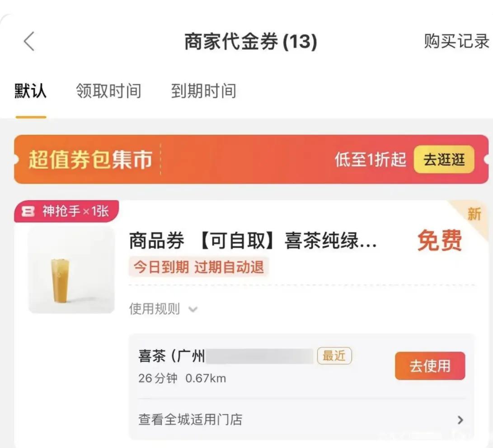The image size is (493, 448).
Task: Click the arrow next to 查看全城适用门店
Action: [460, 420]
